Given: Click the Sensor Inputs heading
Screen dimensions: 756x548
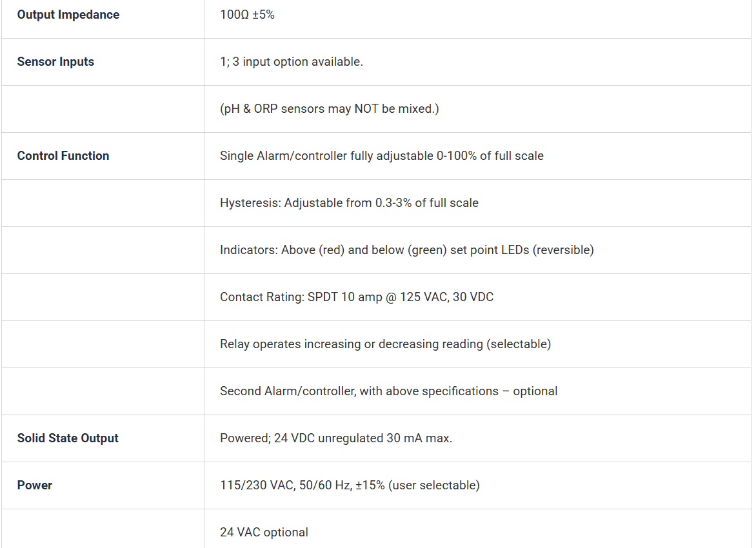Looking at the screenshot, I should (55, 62).
